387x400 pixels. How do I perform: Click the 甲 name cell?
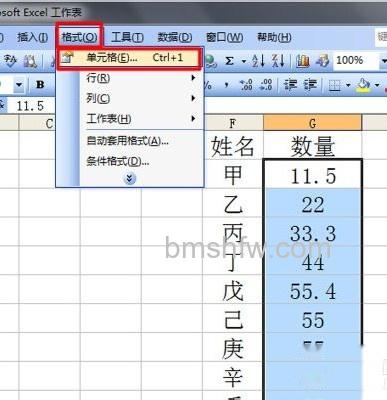(x=233, y=174)
